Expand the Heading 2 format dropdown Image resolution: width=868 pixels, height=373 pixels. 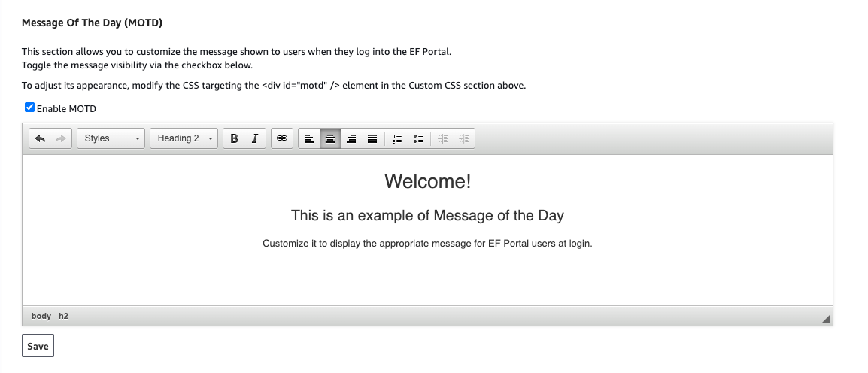click(x=184, y=138)
